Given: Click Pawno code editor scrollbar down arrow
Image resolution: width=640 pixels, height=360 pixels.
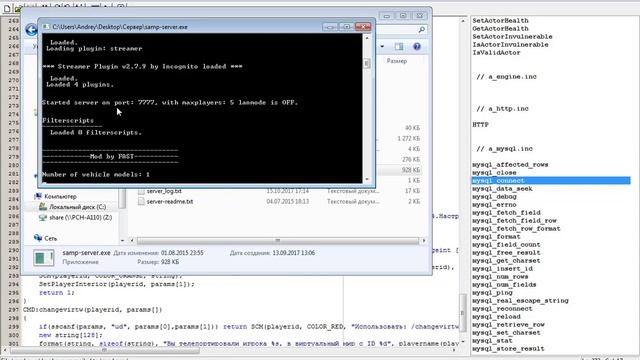Looking at the screenshot, I should coord(462,342).
